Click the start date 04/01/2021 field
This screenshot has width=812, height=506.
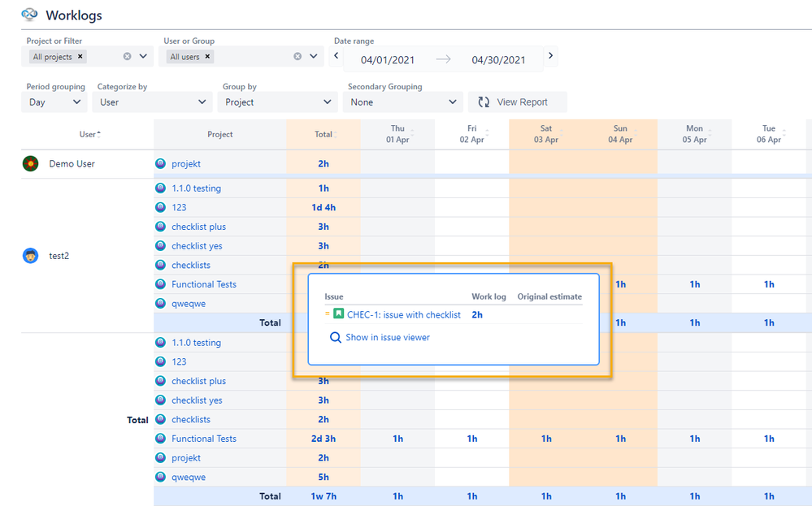[389, 60]
